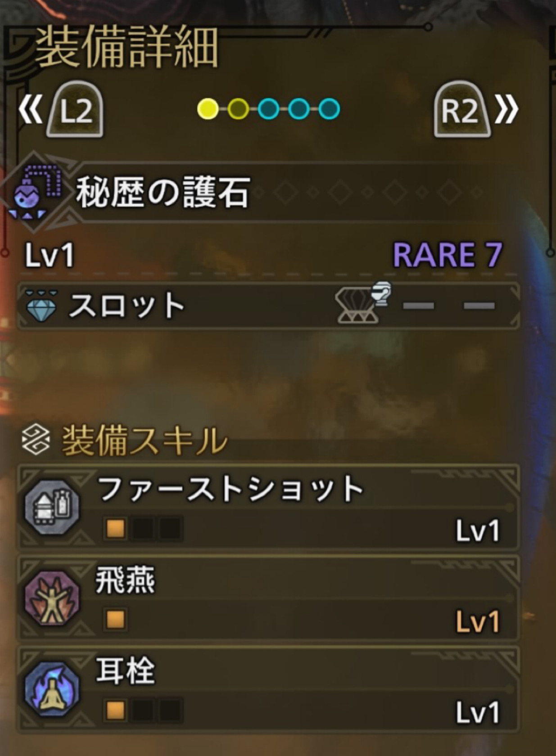Screen dimensions: 556x756
Task: Click the first empty slot dash
Action: point(418,306)
